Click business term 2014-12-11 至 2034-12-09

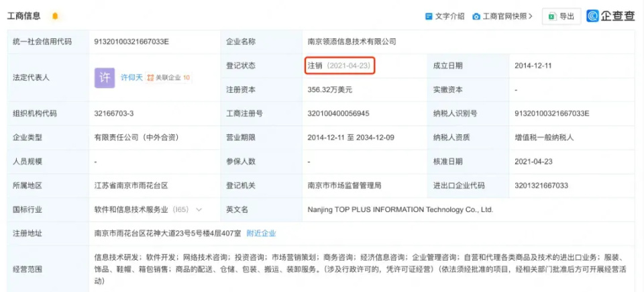point(351,138)
